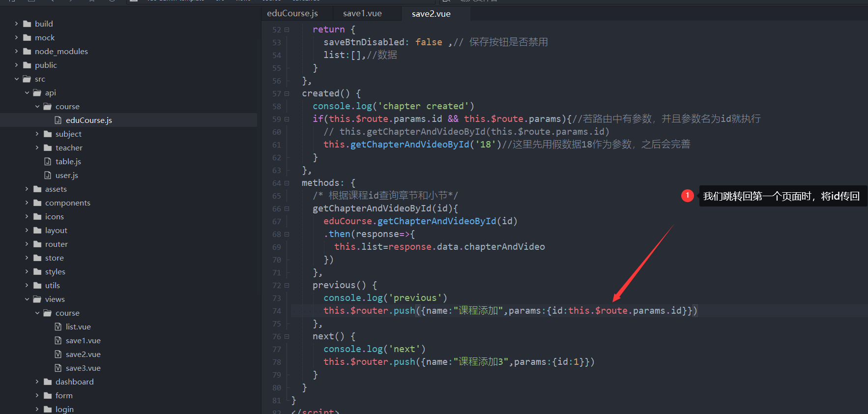Collapse the src folder chevron
The width and height of the screenshot is (868, 414).
16,79
